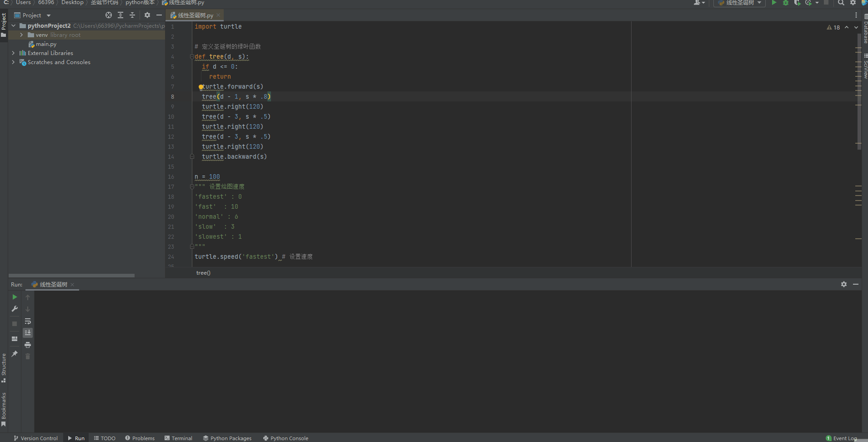Viewport: 868px width, 442px height.
Task: Expand External Libraries node
Action: [13, 53]
